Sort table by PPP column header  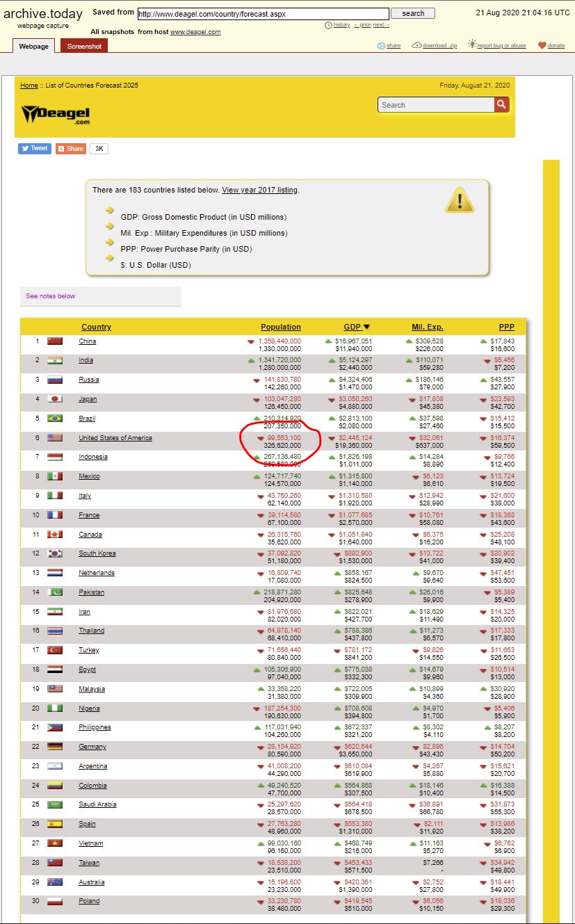click(507, 327)
